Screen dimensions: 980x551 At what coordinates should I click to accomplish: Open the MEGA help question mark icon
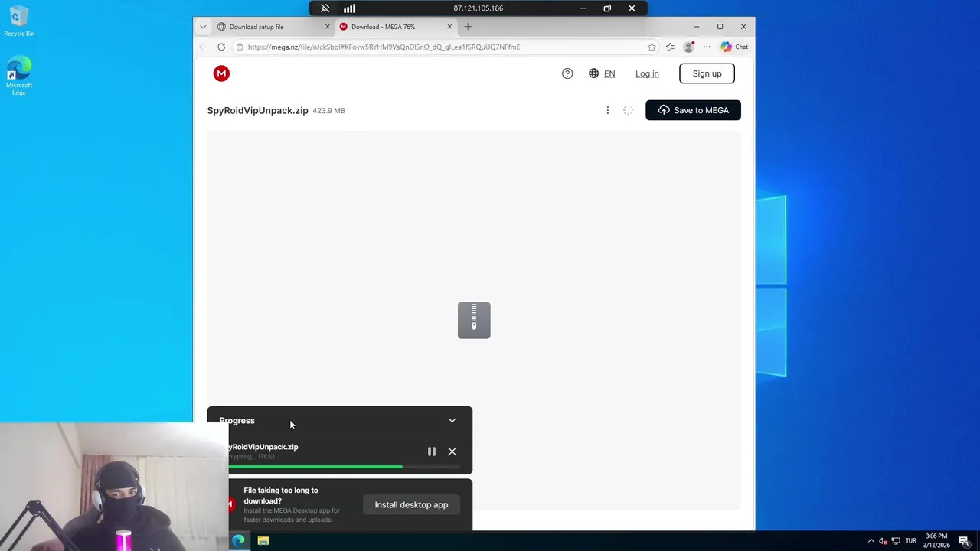tap(567, 73)
